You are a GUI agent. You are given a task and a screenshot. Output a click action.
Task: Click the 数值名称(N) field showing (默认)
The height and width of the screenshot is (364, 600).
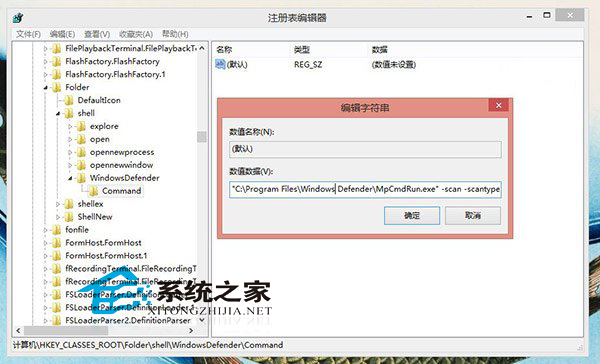pos(365,149)
